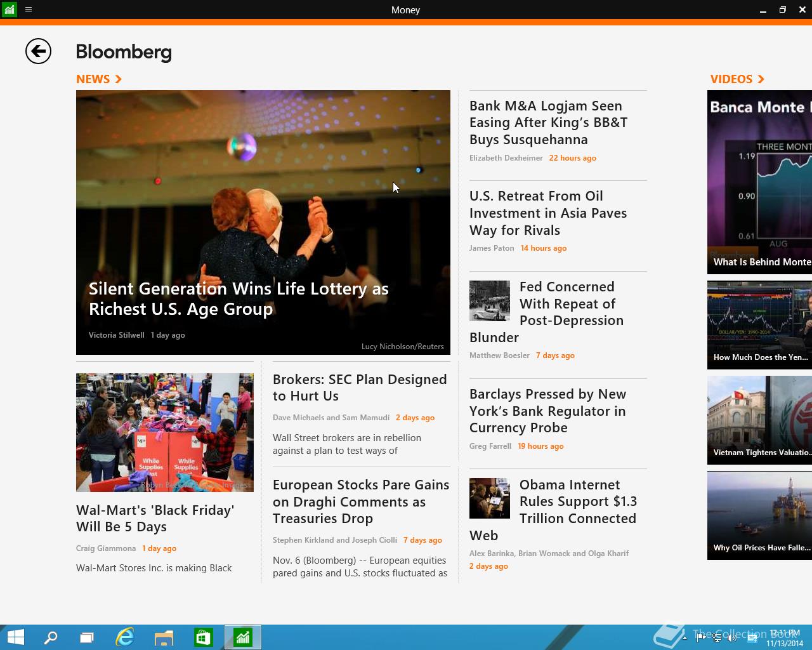This screenshot has width=812, height=650.
Task: Click author name Greg Farrell
Action: [x=490, y=446]
